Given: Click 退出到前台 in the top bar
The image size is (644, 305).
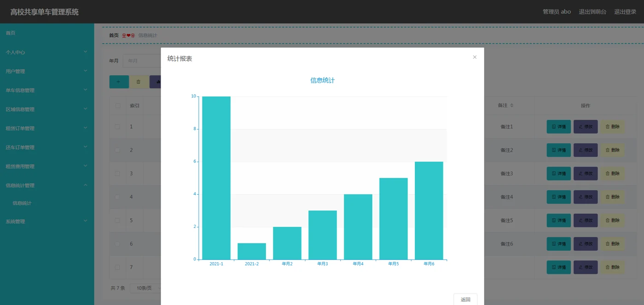Looking at the screenshot, I should point(592,12).
